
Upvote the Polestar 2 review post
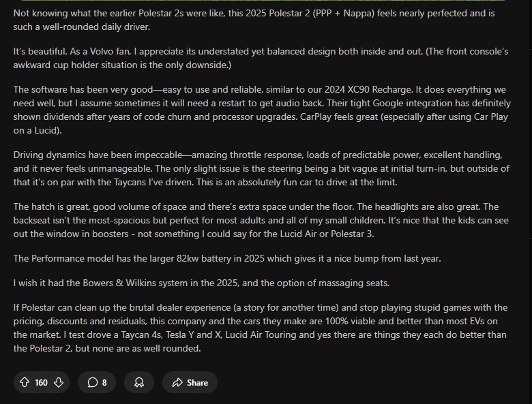click(x=25, y=382)
